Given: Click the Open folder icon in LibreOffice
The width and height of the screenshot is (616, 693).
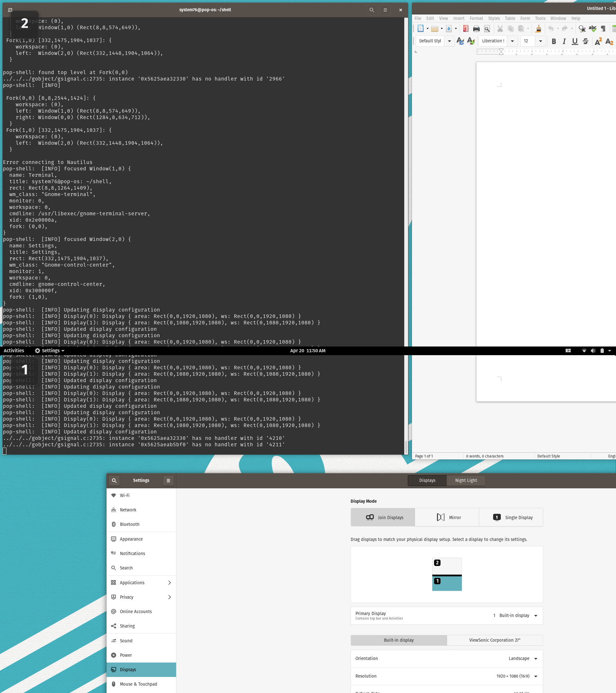Looking at the screenshot, I should tap(435, 29).
